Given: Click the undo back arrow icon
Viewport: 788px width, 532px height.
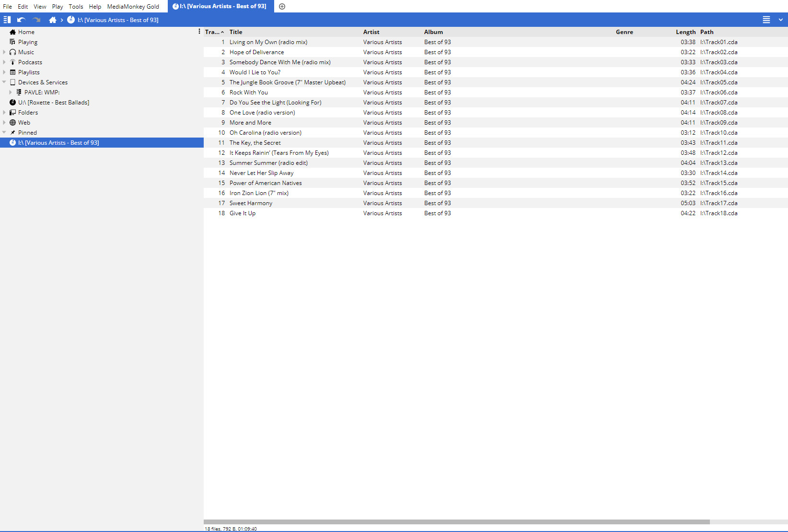Looking at the screenshot, I should (x=21, y=20).
